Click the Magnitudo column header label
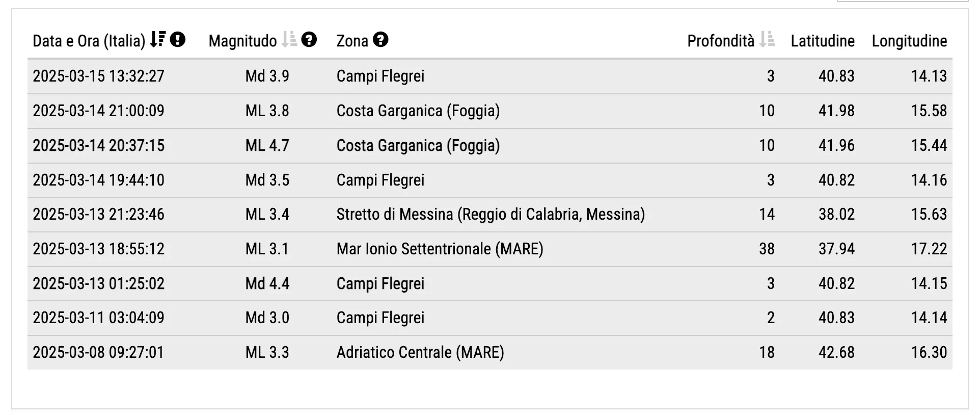 click(243, 41)
